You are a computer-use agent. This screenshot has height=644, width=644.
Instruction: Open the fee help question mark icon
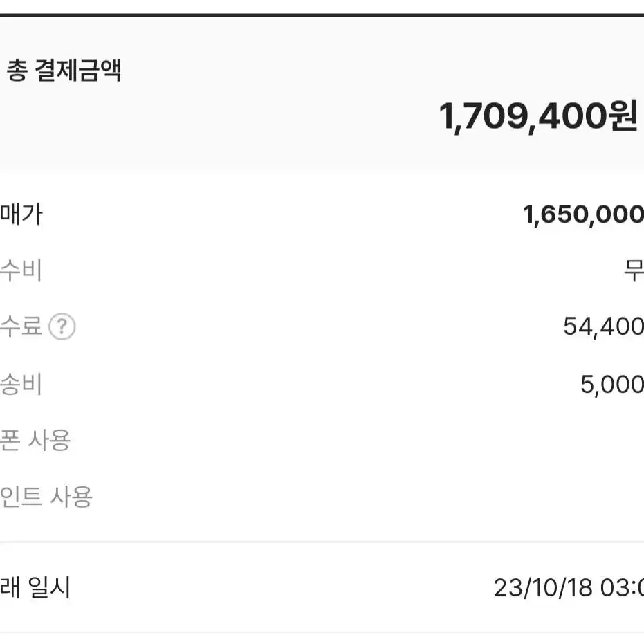point(62,327)
